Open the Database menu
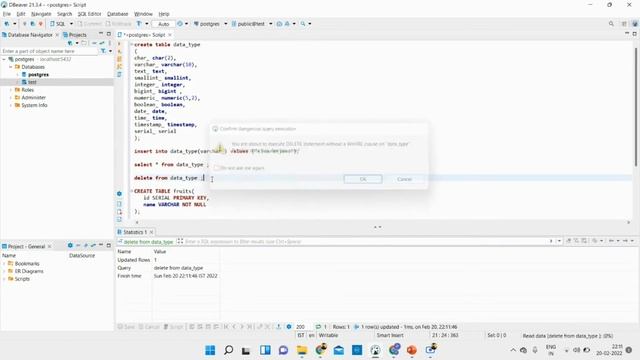The image size is (640, 360). (118, 14)
